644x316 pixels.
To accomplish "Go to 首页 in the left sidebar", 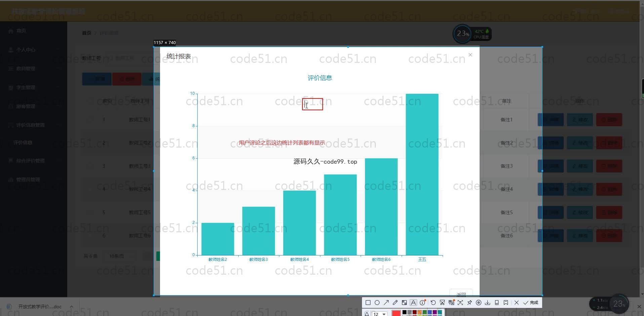I will tap(21, 31).
